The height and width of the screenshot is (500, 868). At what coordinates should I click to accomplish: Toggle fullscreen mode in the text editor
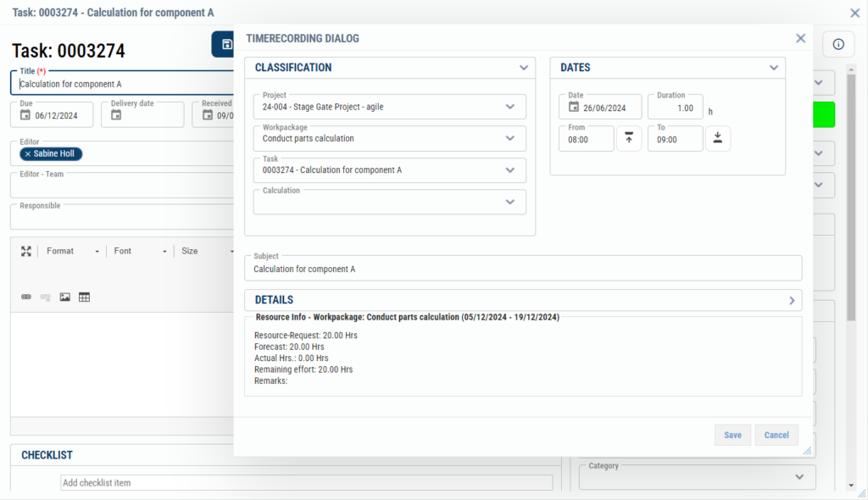(x=25, y=251)
